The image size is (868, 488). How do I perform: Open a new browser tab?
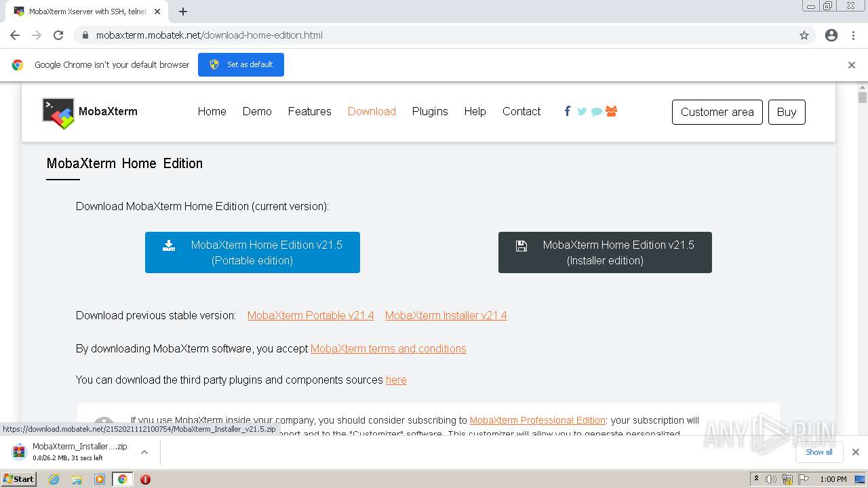(183, 12)
